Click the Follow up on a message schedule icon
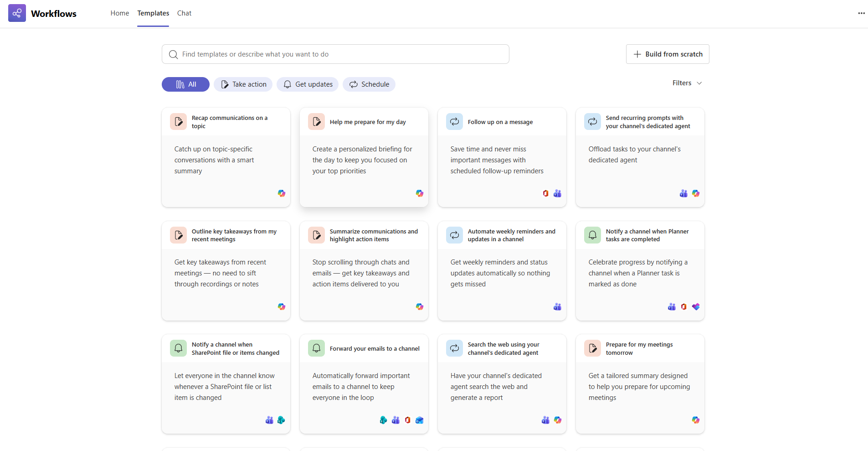This screenshot has width=868, height=451. (x=455, y=122)
